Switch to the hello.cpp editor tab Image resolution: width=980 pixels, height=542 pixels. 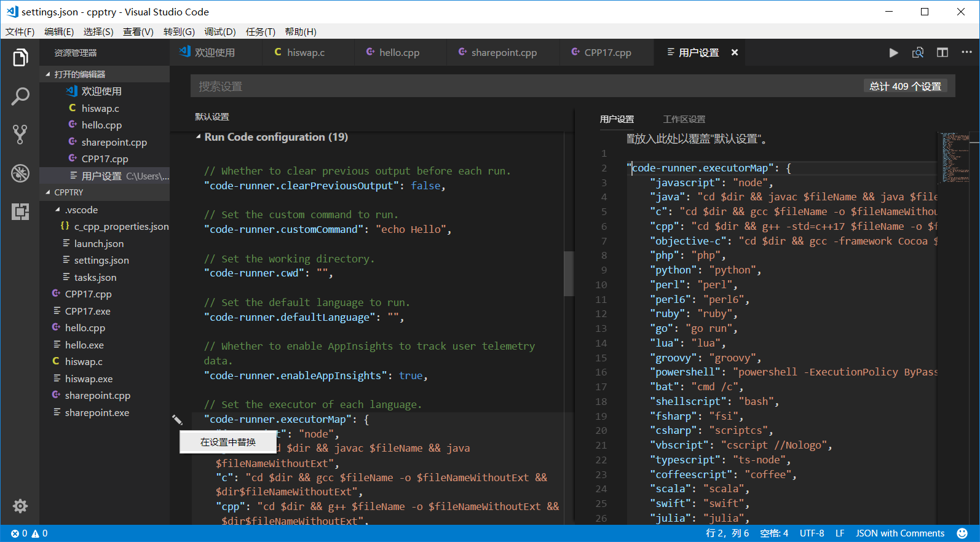(400, 53)
